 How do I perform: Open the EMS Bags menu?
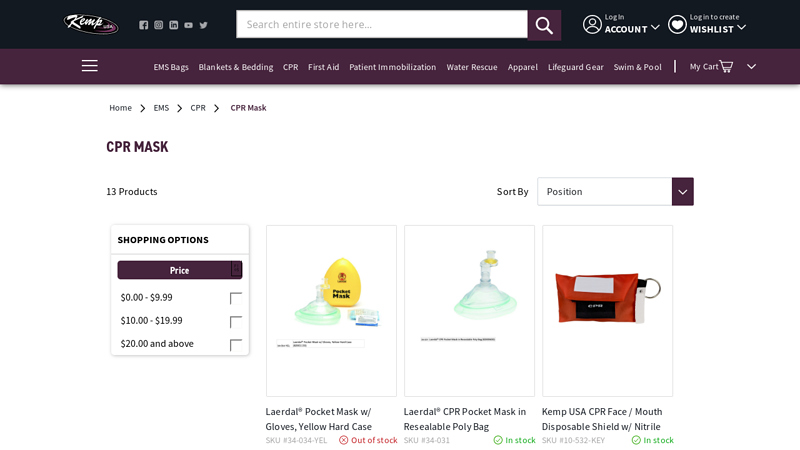tap(171, 67)
